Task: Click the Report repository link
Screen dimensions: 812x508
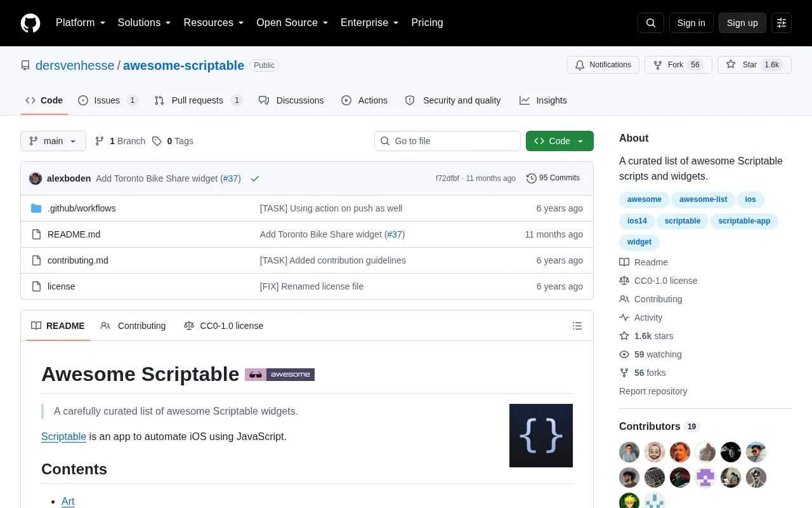Action: pyautogui.click(x=653, y=391)
